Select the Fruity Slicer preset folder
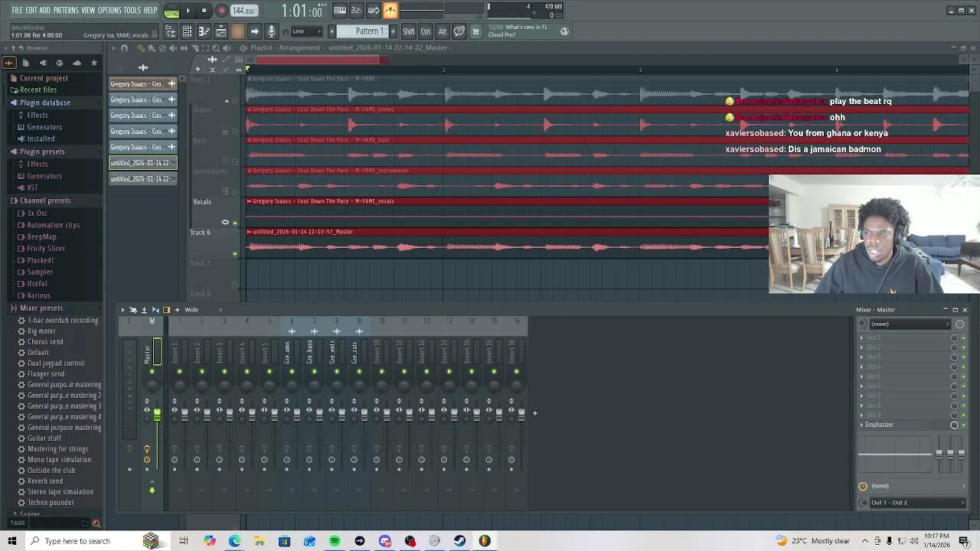Image resolution: width=980 pixels, height=551 pixels. [46, 249]
